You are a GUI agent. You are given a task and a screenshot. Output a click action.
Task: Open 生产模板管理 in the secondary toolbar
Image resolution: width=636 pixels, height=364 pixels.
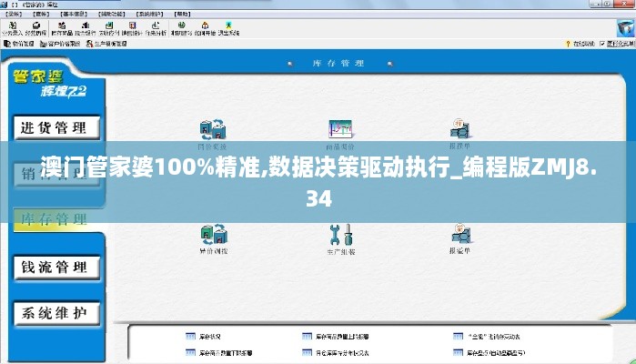107,43
